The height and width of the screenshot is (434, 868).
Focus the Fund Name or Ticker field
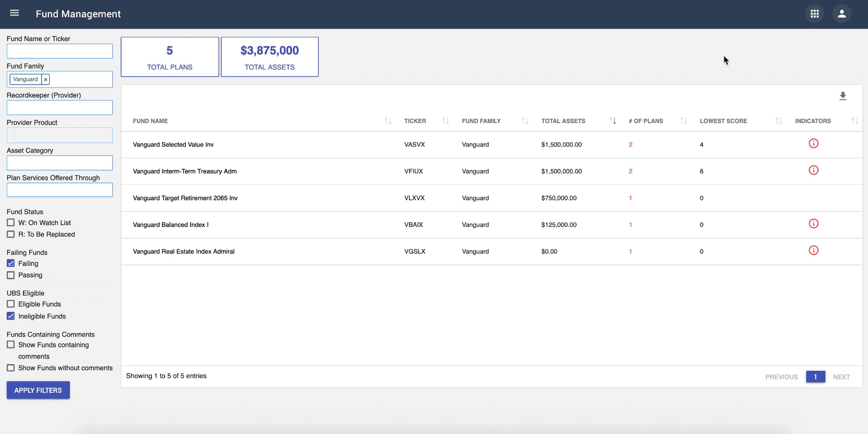point(60,51)
